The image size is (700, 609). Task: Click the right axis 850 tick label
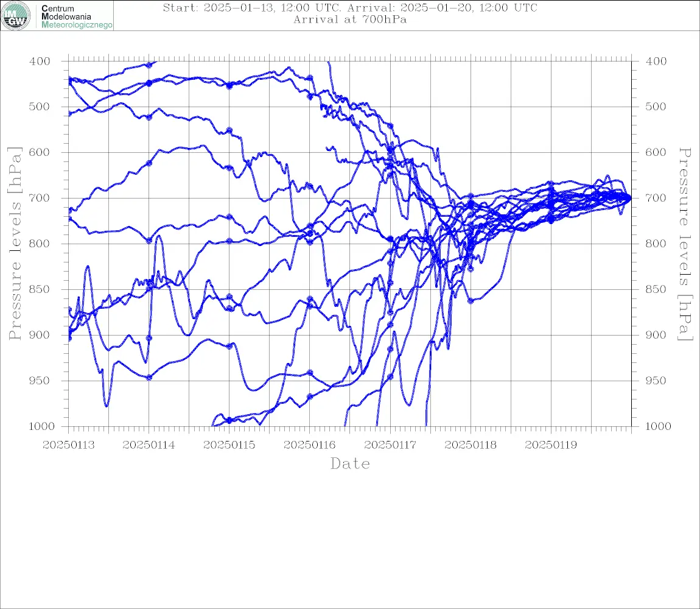click(x=656, y=289)
